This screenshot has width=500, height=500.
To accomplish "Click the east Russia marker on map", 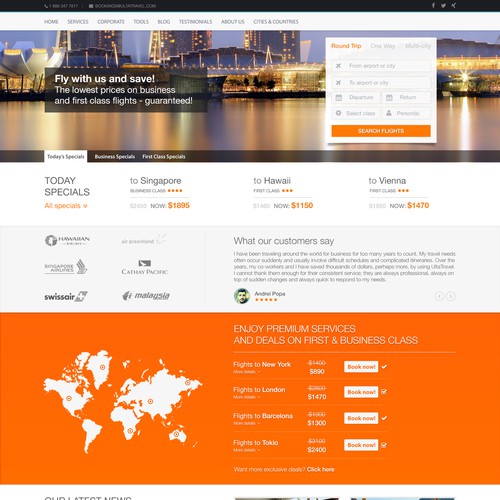I will pos(188,382).
